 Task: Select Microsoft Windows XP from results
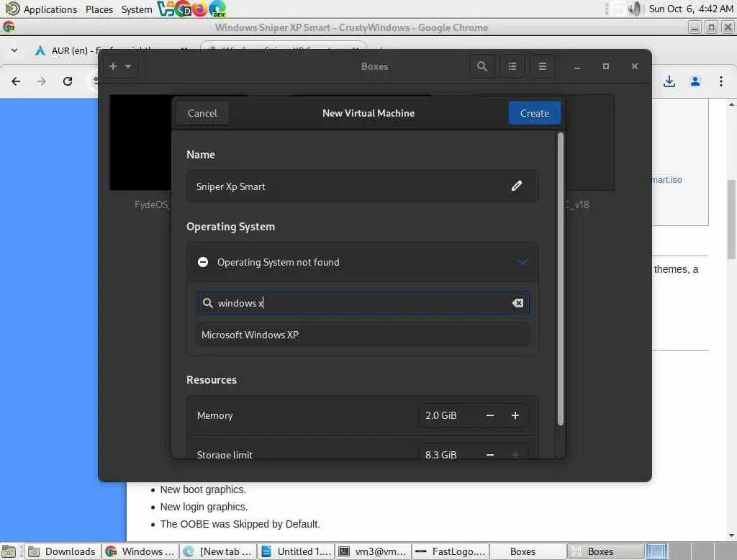[x=363, y=335]
